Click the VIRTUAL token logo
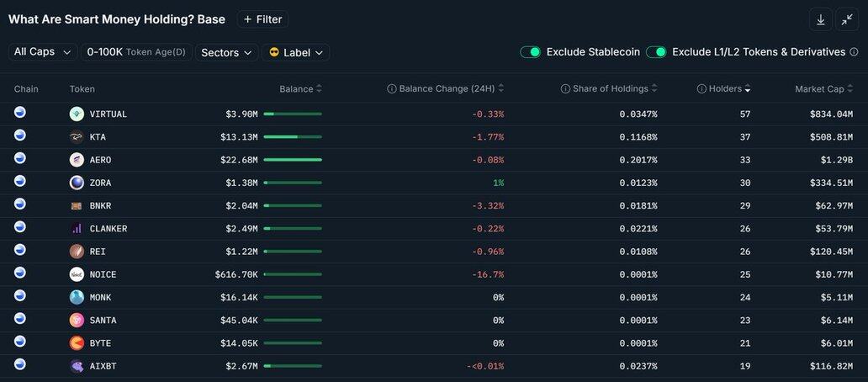Screen dimensions: 868x382 pyautogui.click(x=77, y=114)
